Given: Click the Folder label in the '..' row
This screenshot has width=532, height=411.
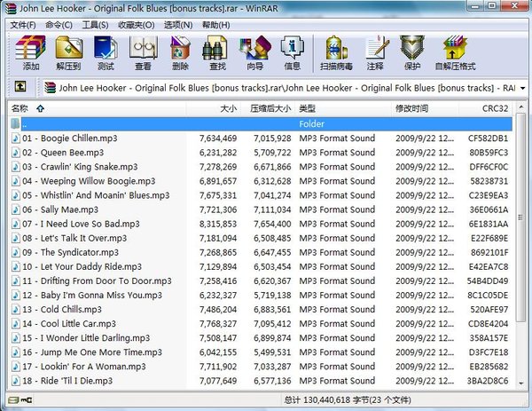Looking at the screenshot, I should click(x=311, y=123).
